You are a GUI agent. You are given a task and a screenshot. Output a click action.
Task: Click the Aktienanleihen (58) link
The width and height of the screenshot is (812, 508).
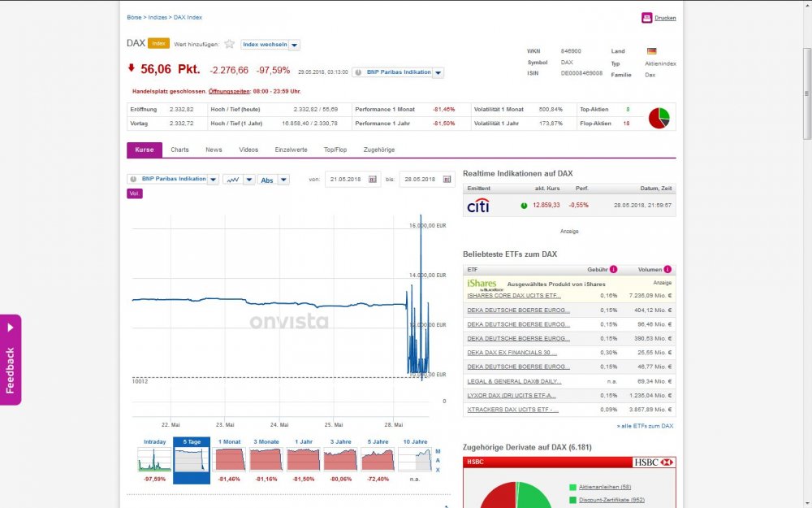click(x=605, y=487)
